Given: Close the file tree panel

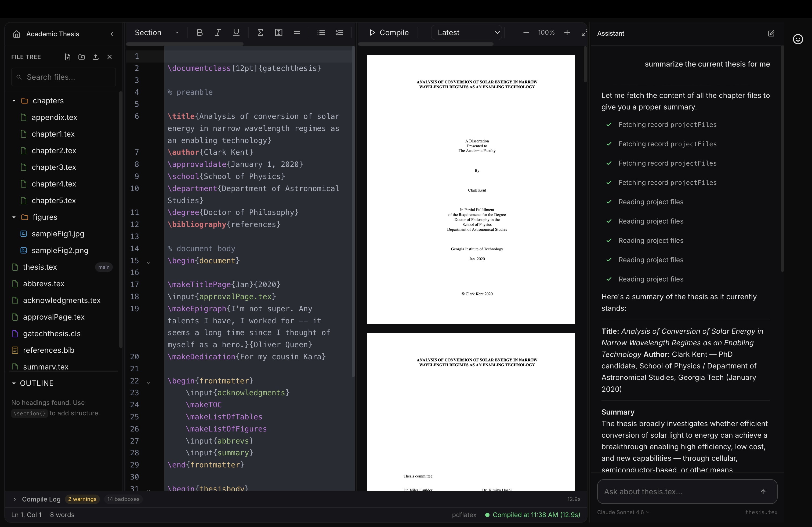Looking at the screenshot, I should (x=110, y=57).
